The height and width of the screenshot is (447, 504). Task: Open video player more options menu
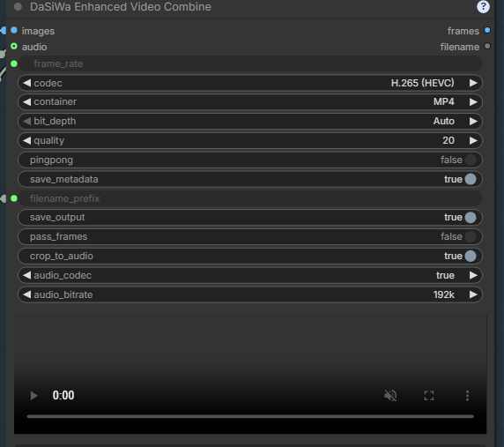(467, 396)
